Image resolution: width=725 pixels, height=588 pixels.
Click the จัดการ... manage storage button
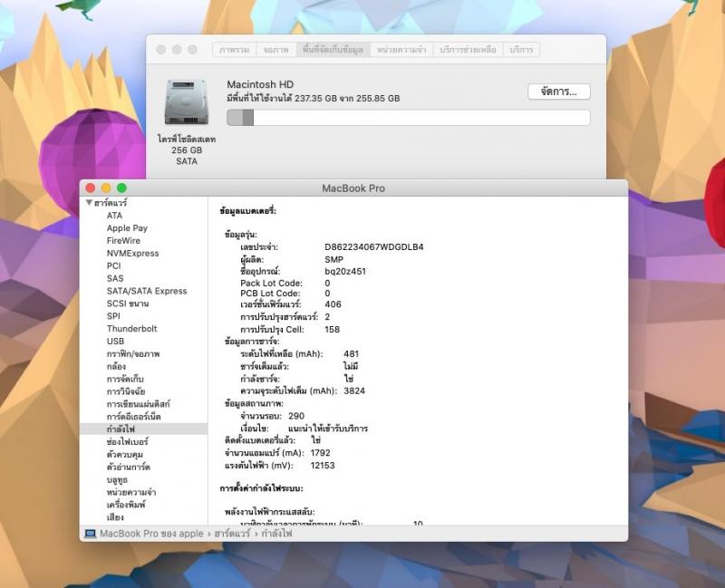[559, 92]
